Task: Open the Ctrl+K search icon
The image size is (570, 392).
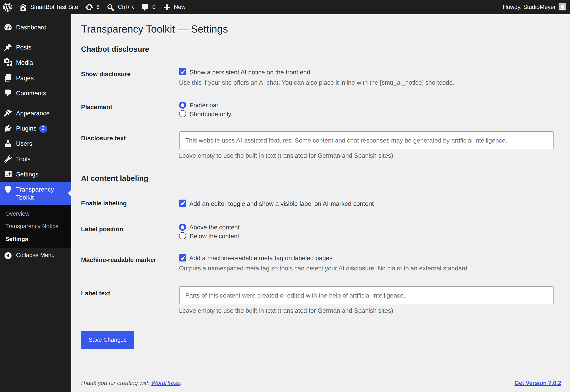Action: 111,7
